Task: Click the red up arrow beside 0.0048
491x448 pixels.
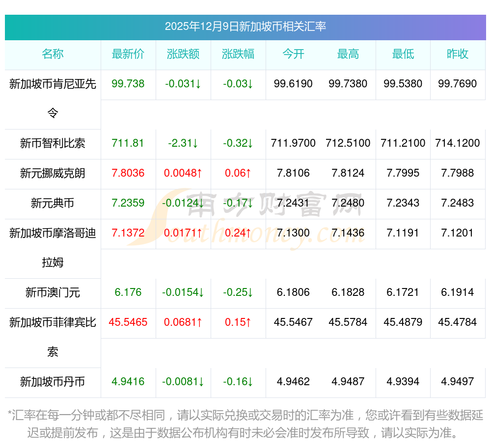Action: coord(200,173)
